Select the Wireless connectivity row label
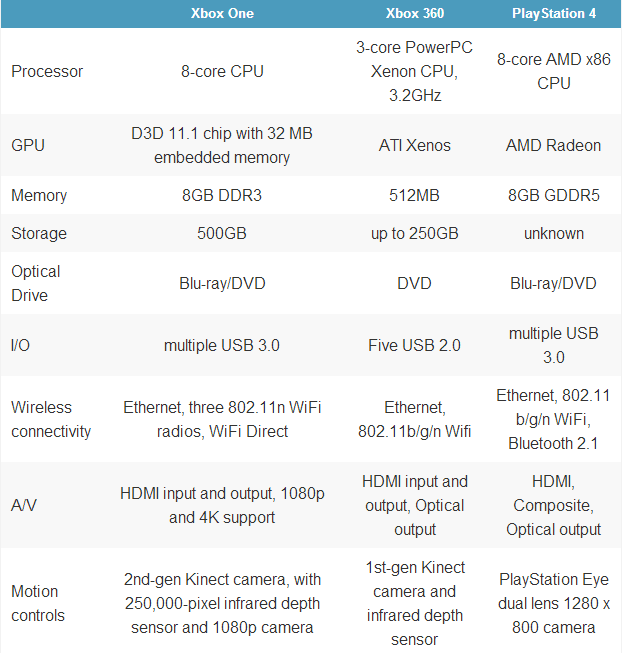 [51, 419]
